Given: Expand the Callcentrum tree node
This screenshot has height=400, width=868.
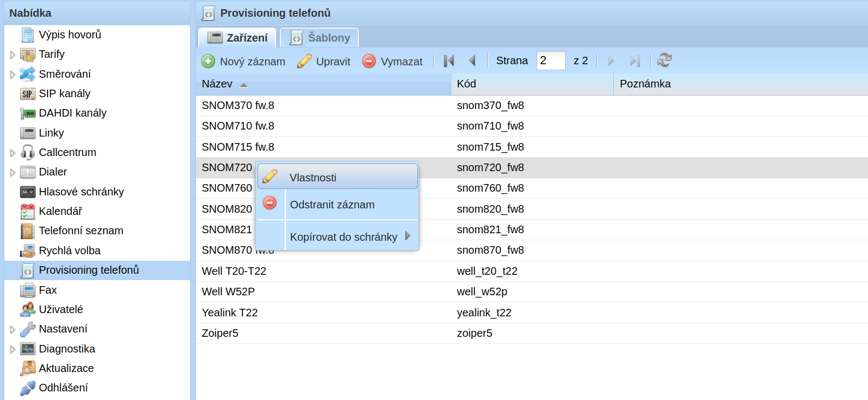Looking at the screenshot, I should click(x=12, y=153).
